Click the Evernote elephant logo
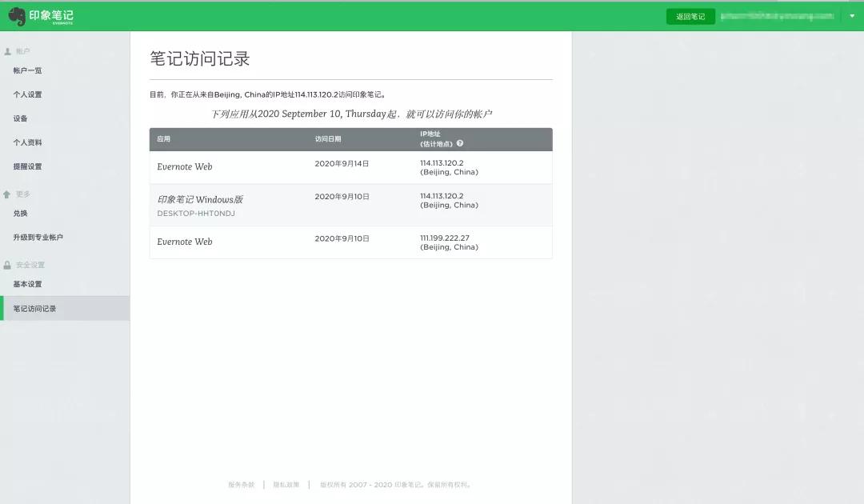This screenshot has height=504, width=864. click(17, 17)
